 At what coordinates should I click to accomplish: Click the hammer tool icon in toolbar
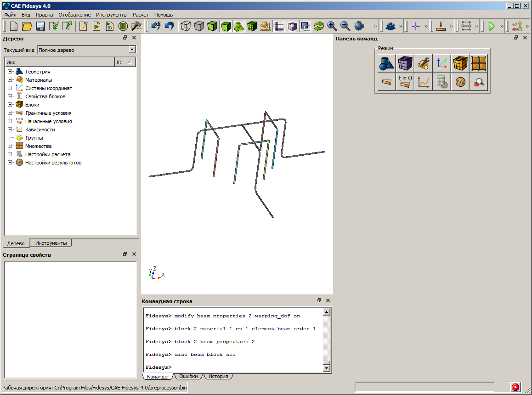point(136,26)
